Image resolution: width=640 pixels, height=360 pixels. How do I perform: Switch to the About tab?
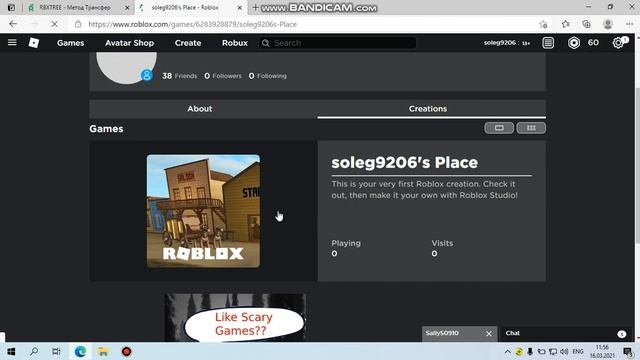(200, 109)
